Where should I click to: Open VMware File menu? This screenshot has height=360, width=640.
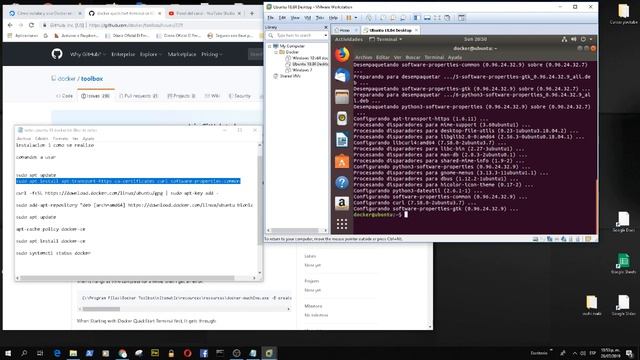click(x=270, y=18)
